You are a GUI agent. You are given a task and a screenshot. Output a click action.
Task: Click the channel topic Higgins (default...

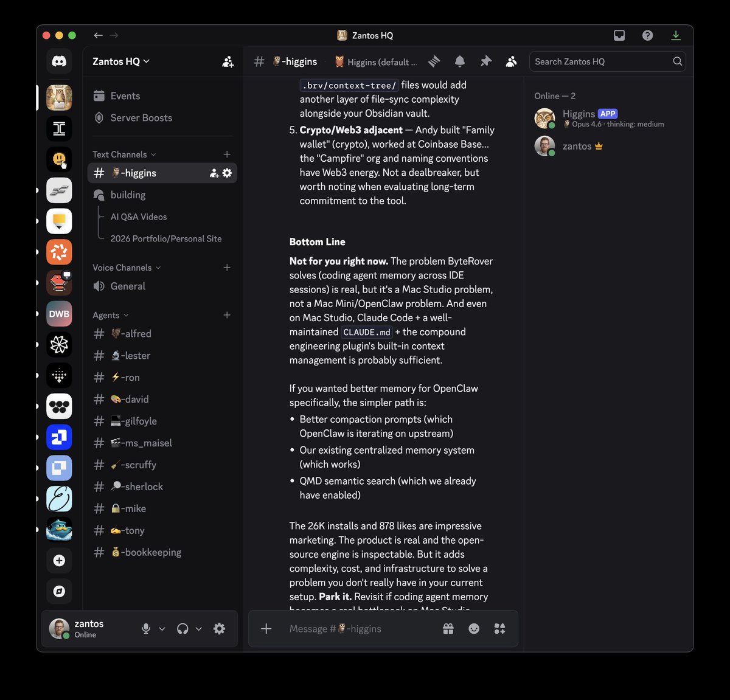point(376,61)
